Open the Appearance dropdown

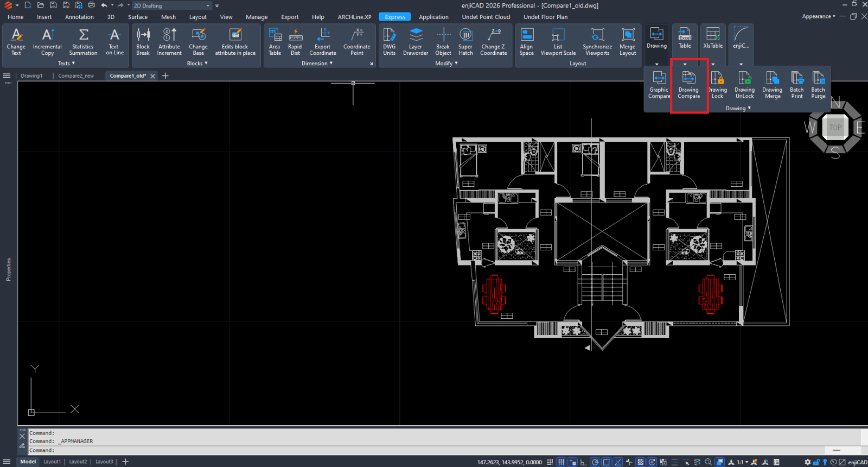pos(818,16)
